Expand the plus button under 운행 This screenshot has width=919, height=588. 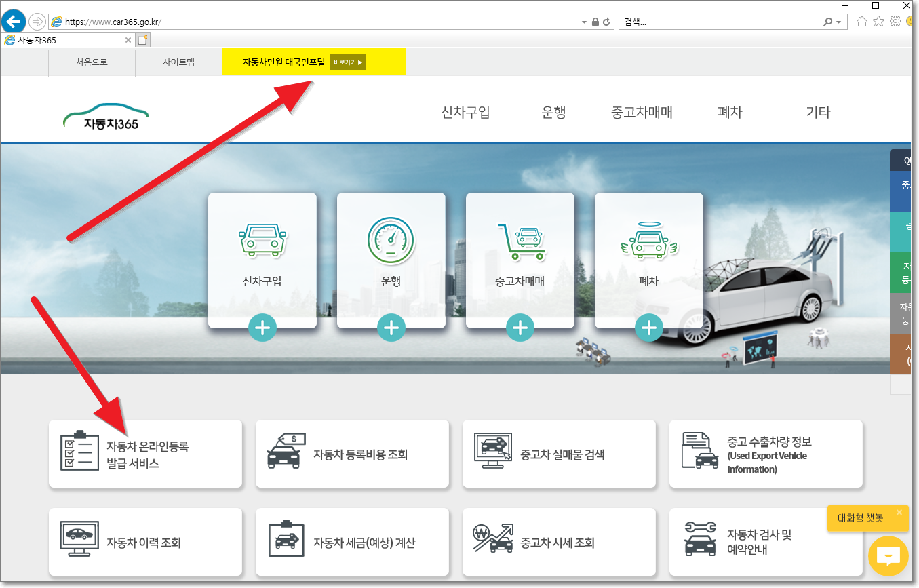[391, 328]
